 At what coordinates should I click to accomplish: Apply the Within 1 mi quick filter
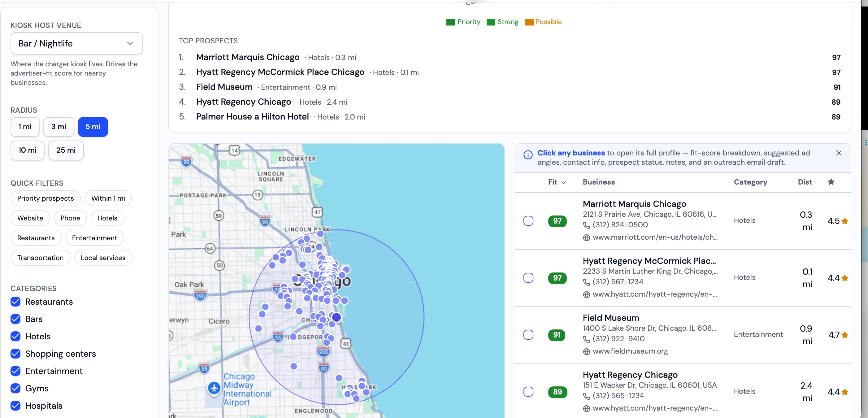(x=108, y=198)
